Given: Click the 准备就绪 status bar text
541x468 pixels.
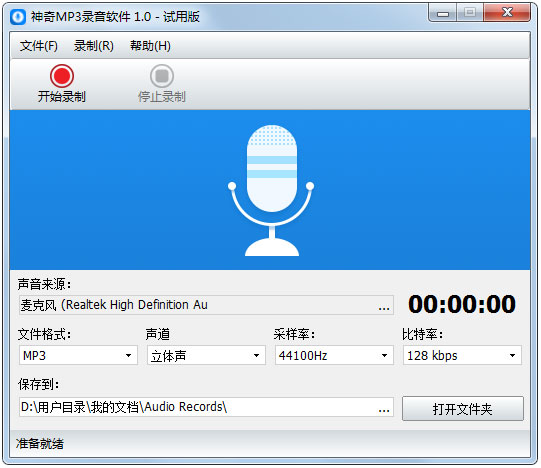Looking at the screenshot, I should 40,443.
